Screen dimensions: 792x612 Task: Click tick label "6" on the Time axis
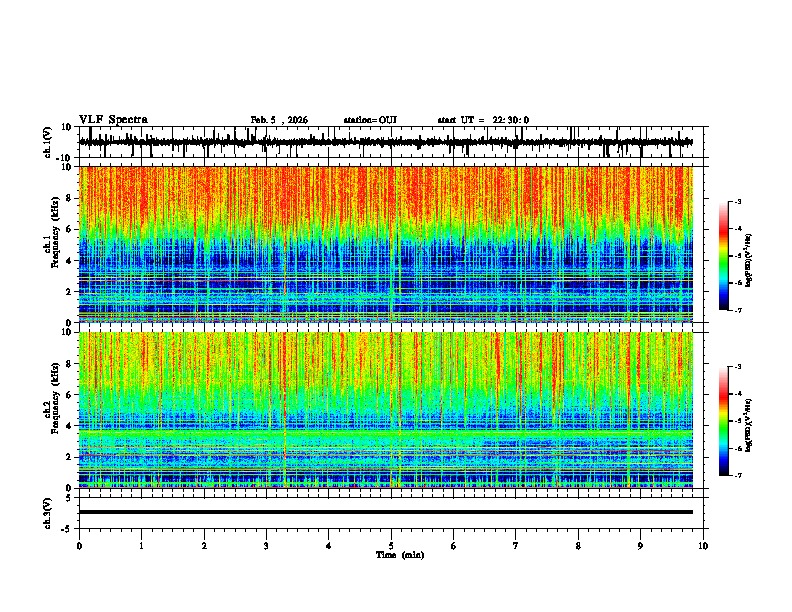pyautogui.click(x=454, y=546)
